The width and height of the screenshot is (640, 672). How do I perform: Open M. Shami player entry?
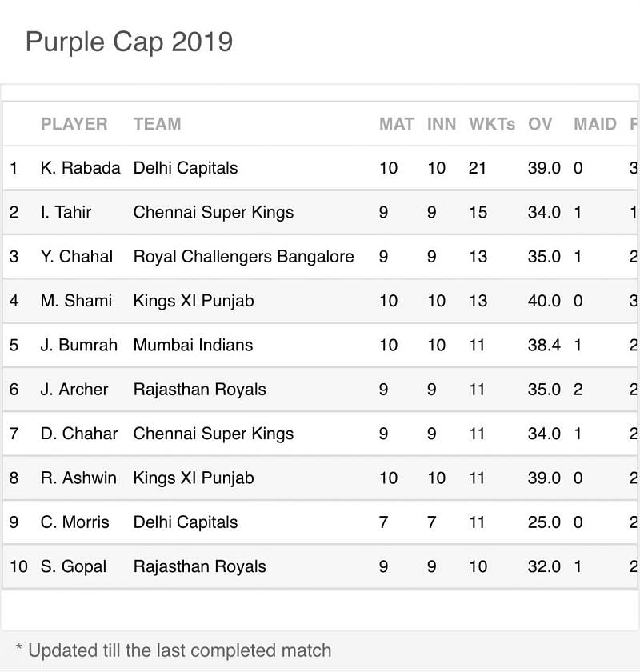coord(76,301)
